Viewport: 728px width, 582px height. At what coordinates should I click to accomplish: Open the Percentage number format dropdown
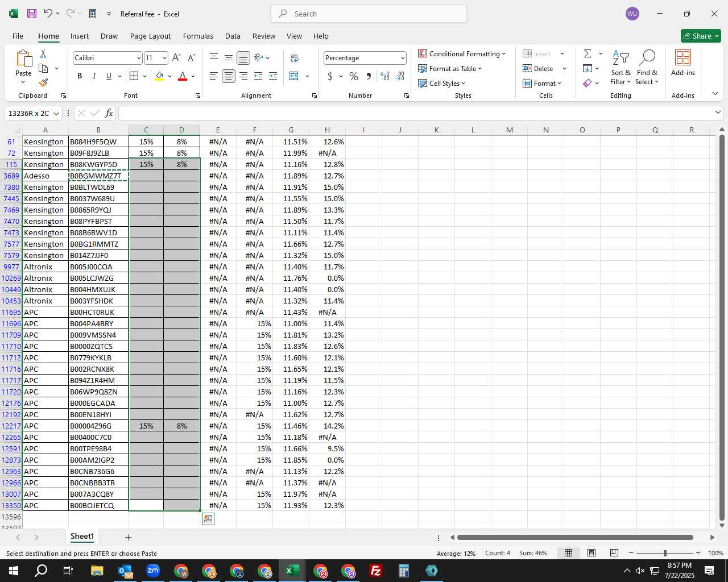click(403, 58)
